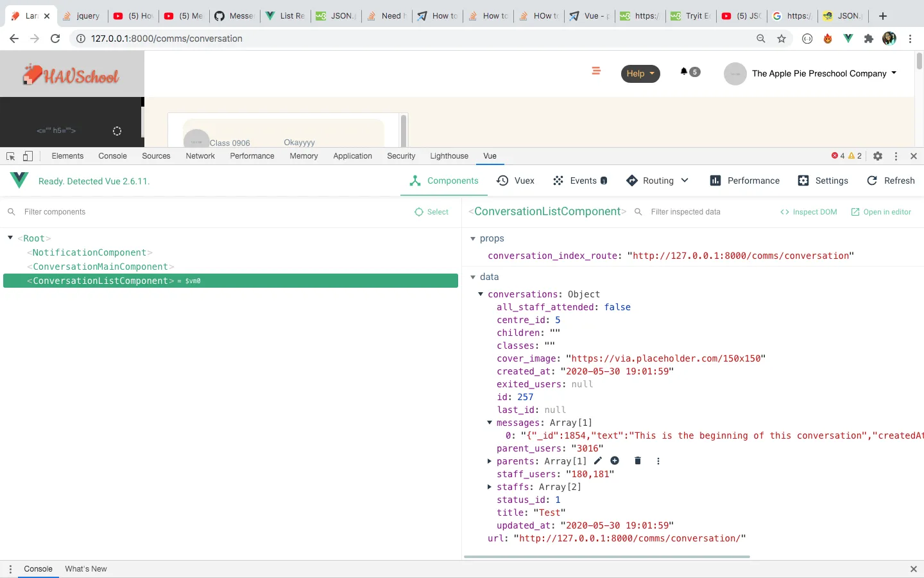Open more actions for parents field
The height and width of the screenshot is (578, 924).
[658, 460]
